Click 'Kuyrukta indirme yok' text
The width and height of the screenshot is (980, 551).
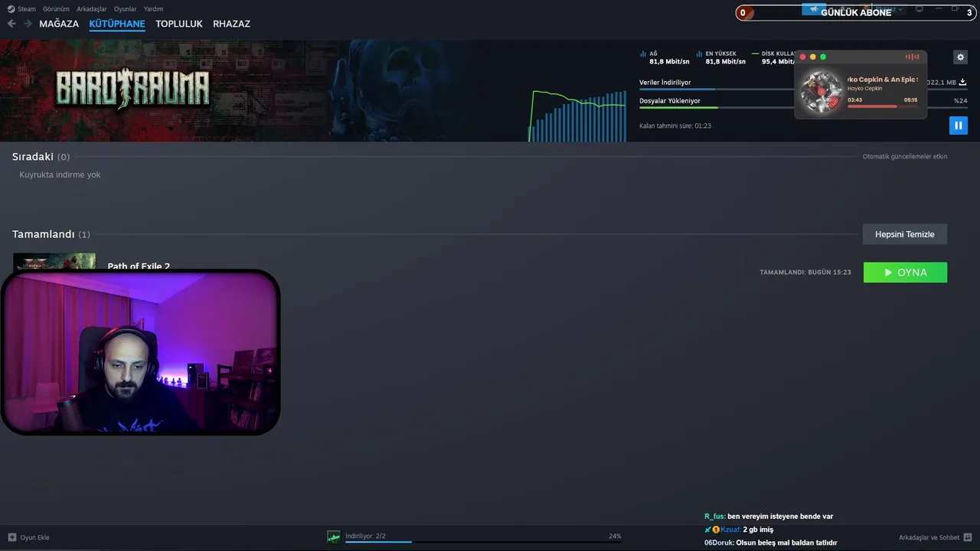click(60, 174)
